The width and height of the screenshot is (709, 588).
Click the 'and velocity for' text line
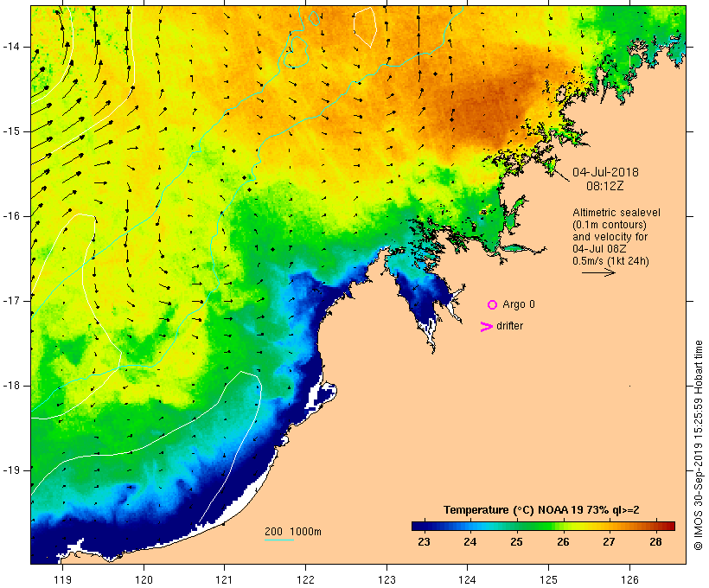(610, 237)
